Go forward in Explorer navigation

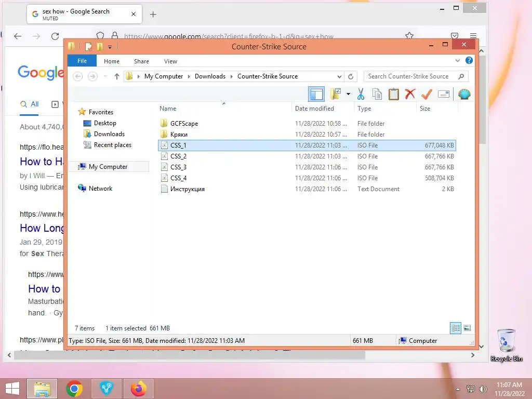(x=92, y=76)
